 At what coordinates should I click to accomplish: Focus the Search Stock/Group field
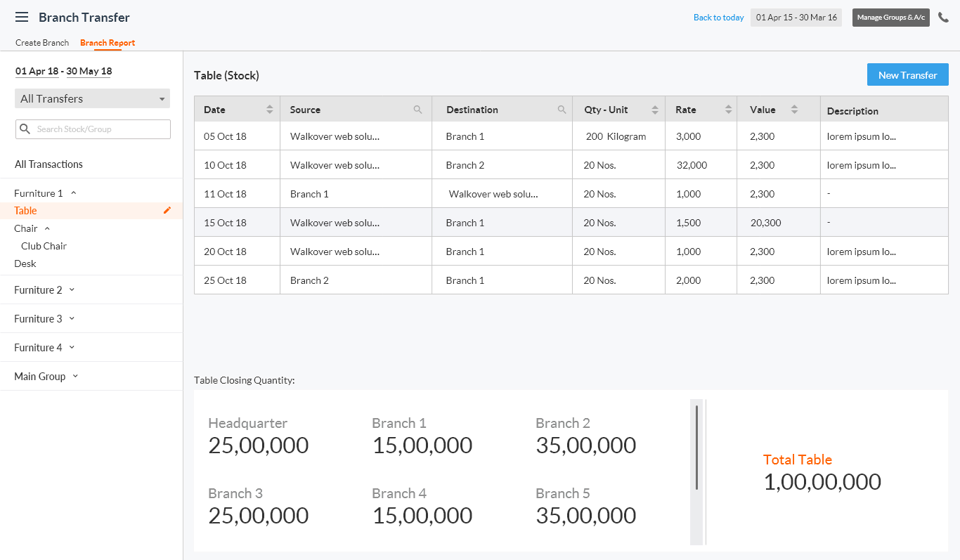93,129
